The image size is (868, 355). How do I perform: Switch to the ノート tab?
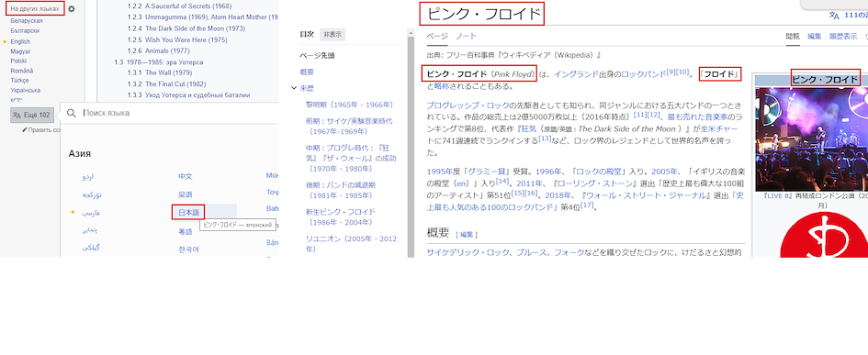(466, 37)
